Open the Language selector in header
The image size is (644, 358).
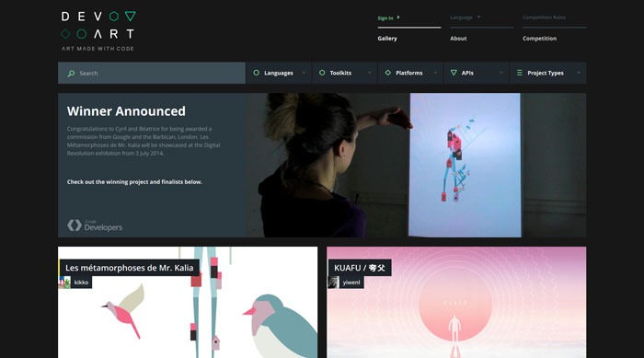tap(466, 17)
